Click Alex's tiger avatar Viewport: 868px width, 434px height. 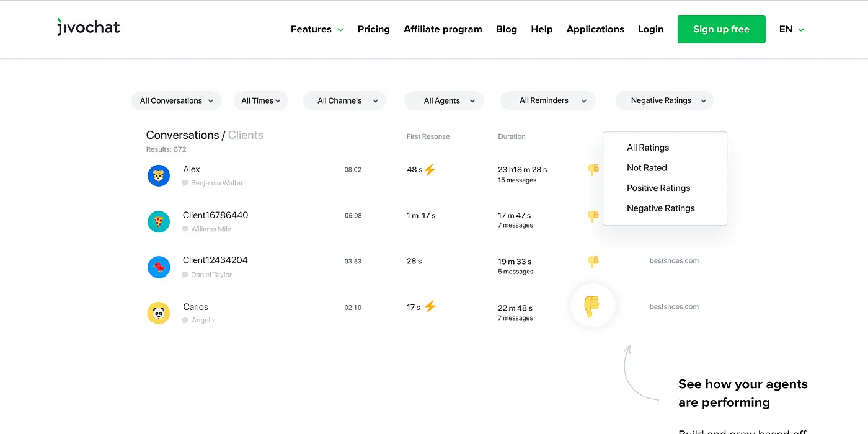(x=159, y=175)
